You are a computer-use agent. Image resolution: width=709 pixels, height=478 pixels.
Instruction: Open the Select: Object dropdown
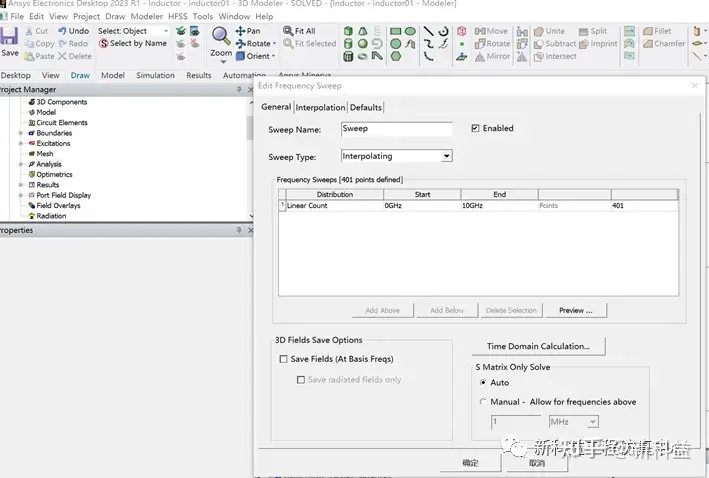pos(166,31)
